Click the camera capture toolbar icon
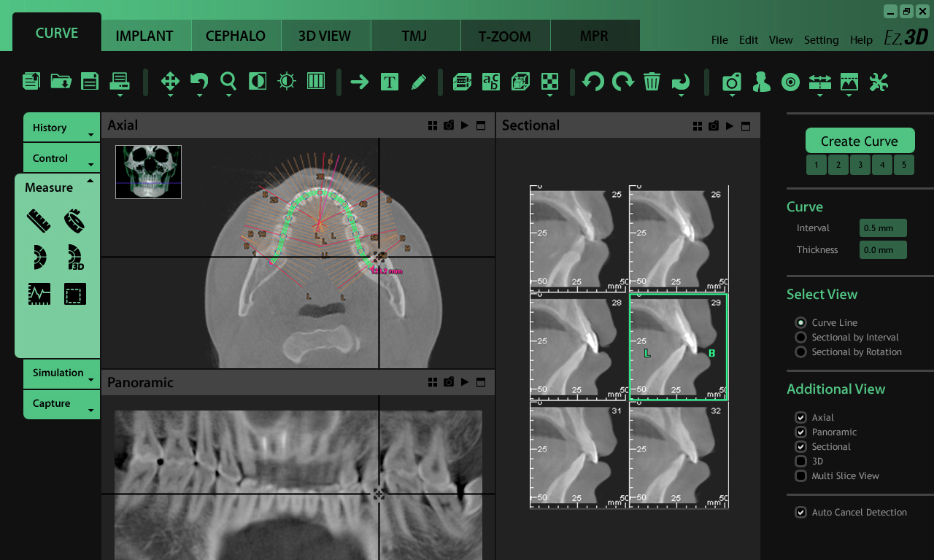This screenshot has height=560, width=934. 732,82
